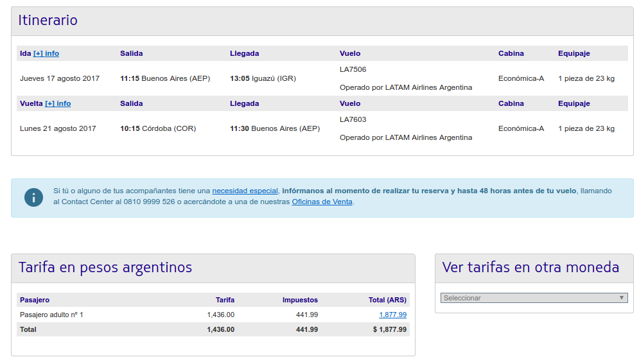This screenshot has width=639, height=364.
Task: Open the Oficinas de Venta link
Action: tap(322, 202)
